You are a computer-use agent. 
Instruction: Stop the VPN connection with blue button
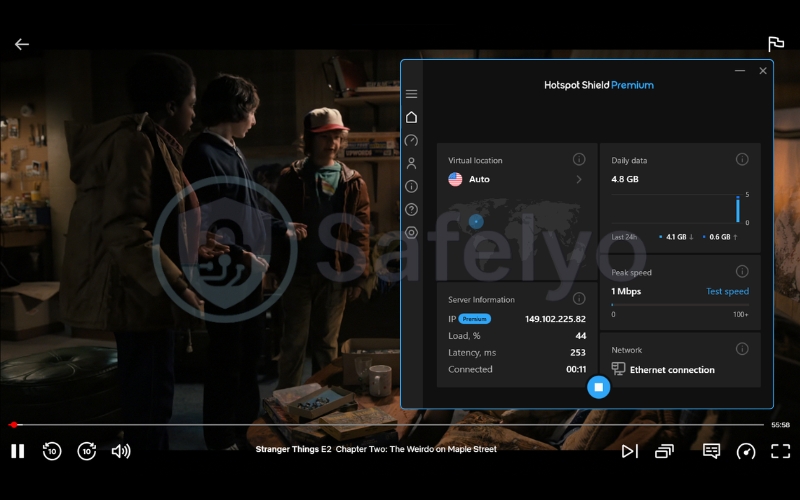598,387
